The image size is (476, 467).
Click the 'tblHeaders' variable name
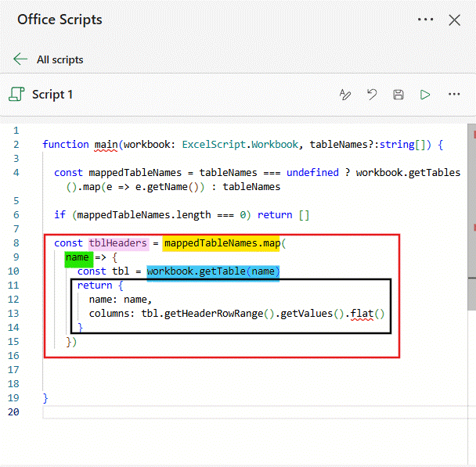[117, 243]
